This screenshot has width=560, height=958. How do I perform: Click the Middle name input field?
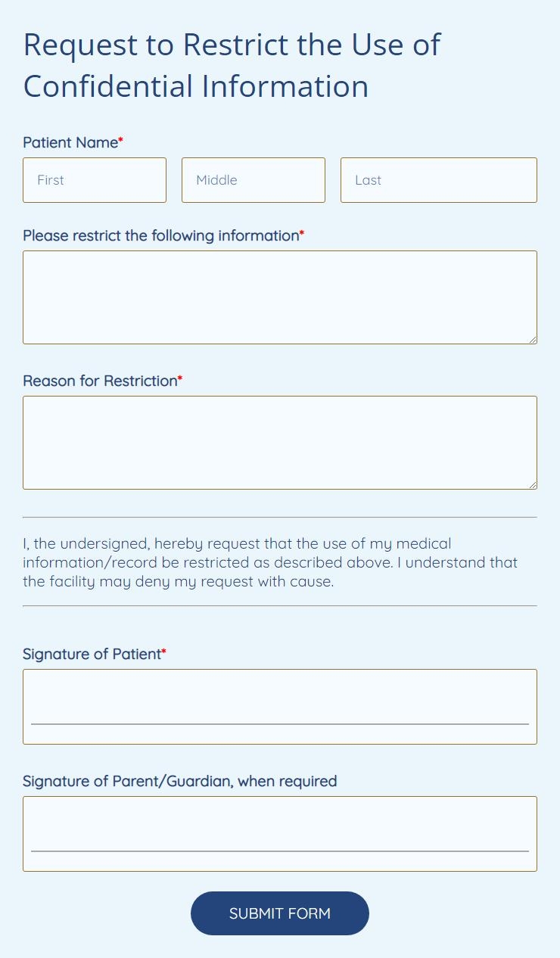pyautogui.click(x=253, y=180)
